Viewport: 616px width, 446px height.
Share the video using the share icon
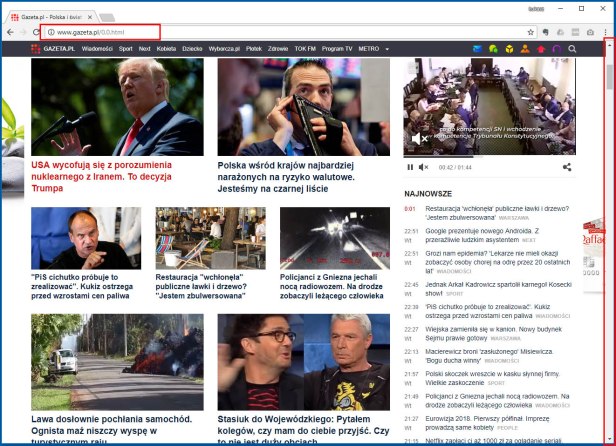click(567, 167)
